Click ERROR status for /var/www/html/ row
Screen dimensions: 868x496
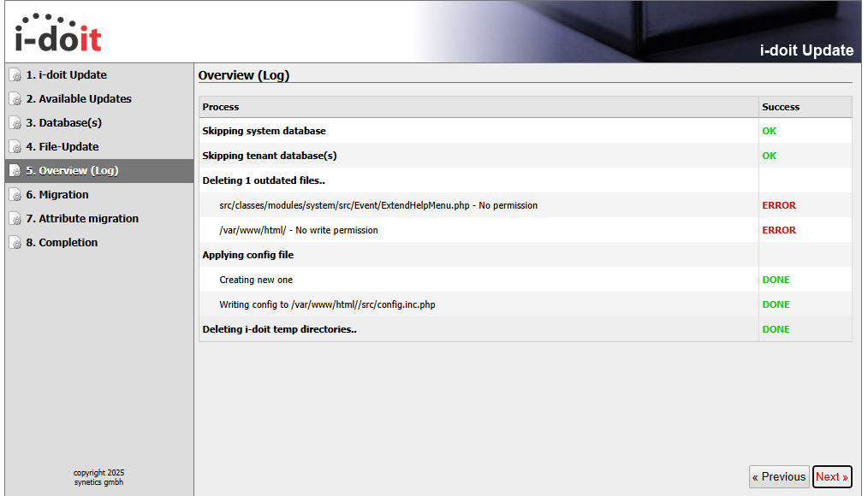point(779,230)
